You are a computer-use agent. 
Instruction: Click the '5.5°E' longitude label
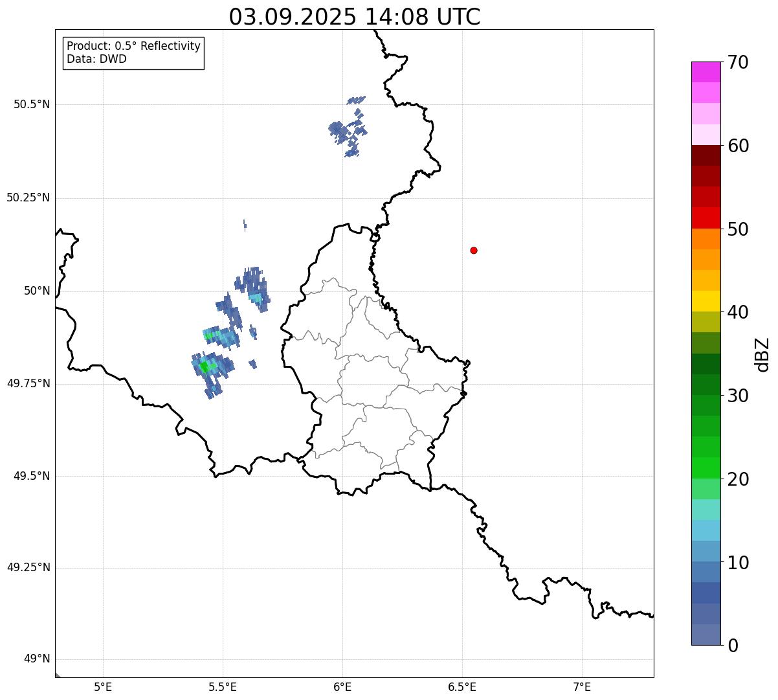(x=223, y=687)
